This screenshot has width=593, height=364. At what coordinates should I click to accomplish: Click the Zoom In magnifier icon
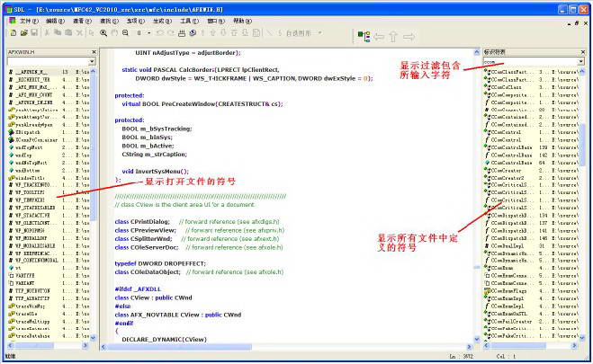pyautogui.click(x=103, y=33)
